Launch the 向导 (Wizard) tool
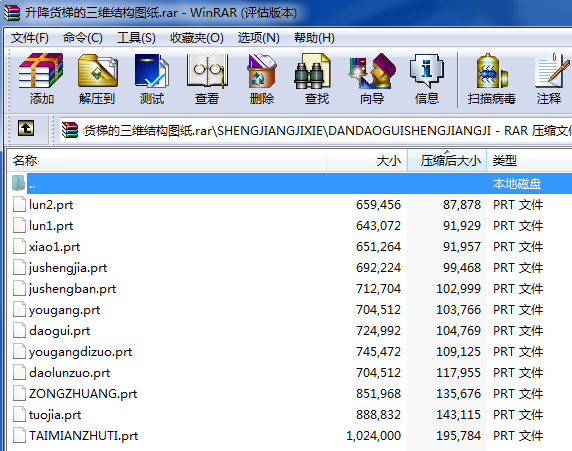This screenshot has height=451, width=572. pos(372,71)
